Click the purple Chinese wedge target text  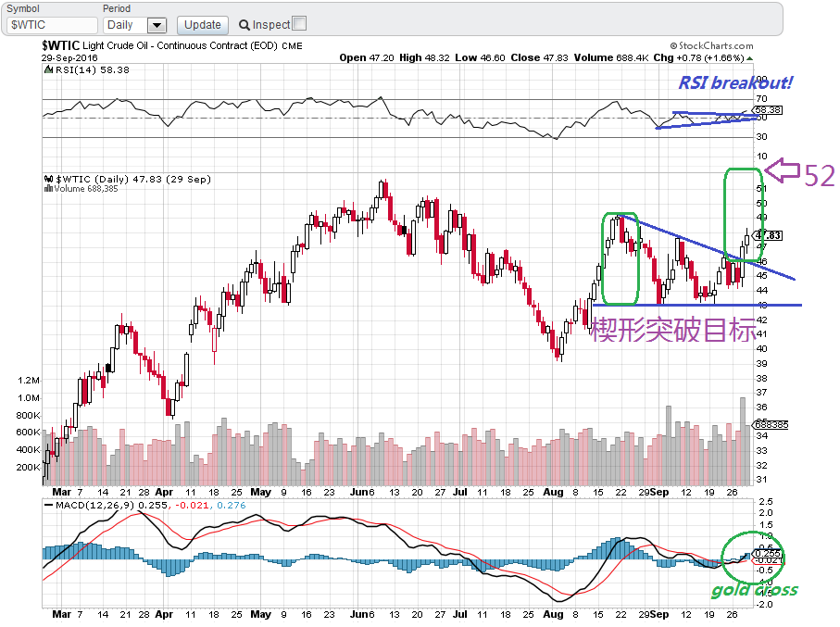672,331
